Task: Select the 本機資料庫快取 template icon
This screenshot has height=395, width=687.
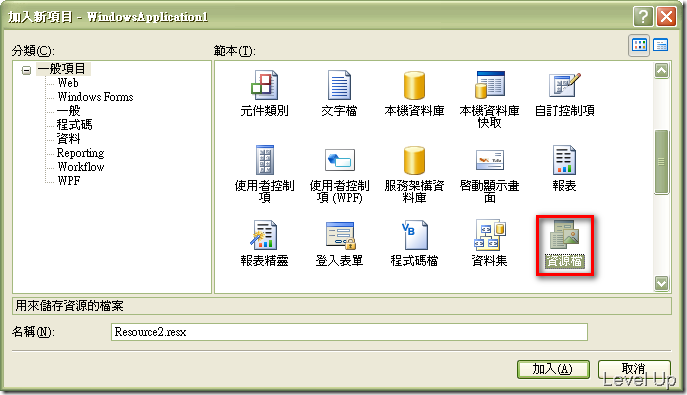Action: [x=489, y=85]
